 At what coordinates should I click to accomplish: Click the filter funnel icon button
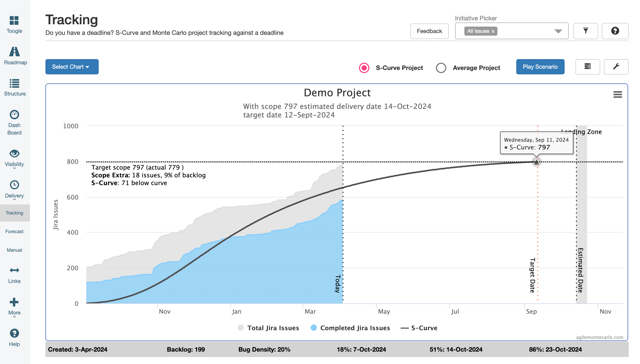click(586, 31)
